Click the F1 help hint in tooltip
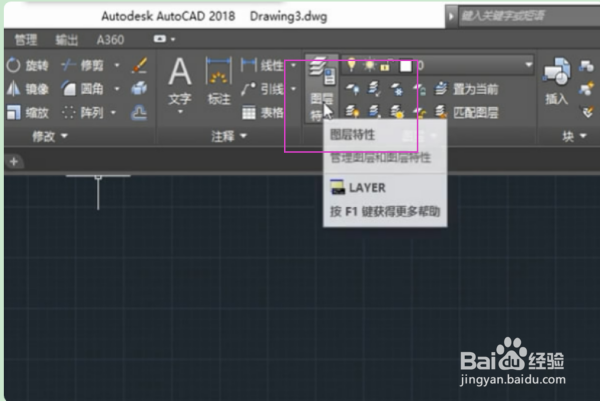This screenshot has height=401, width=600. click(x=385, y=212)
